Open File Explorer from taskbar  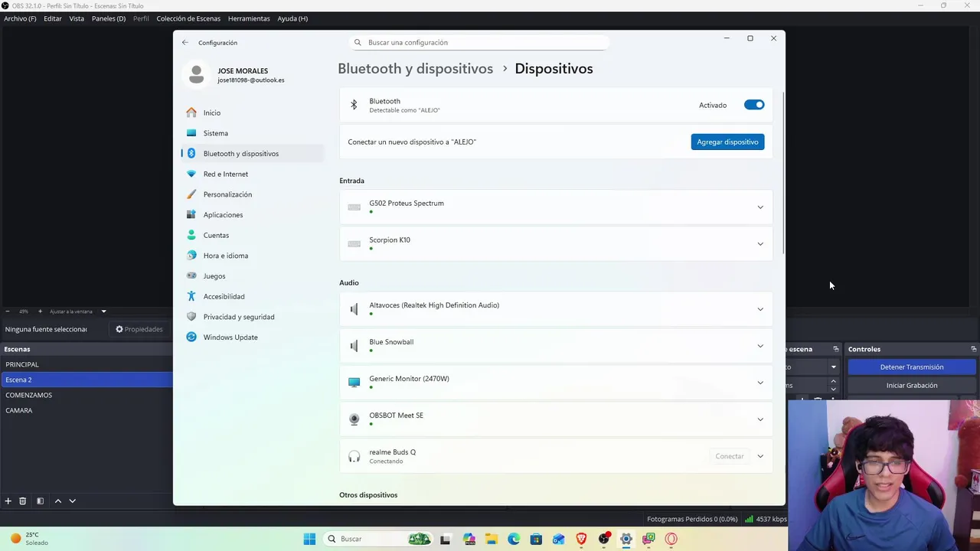point(491,539)
